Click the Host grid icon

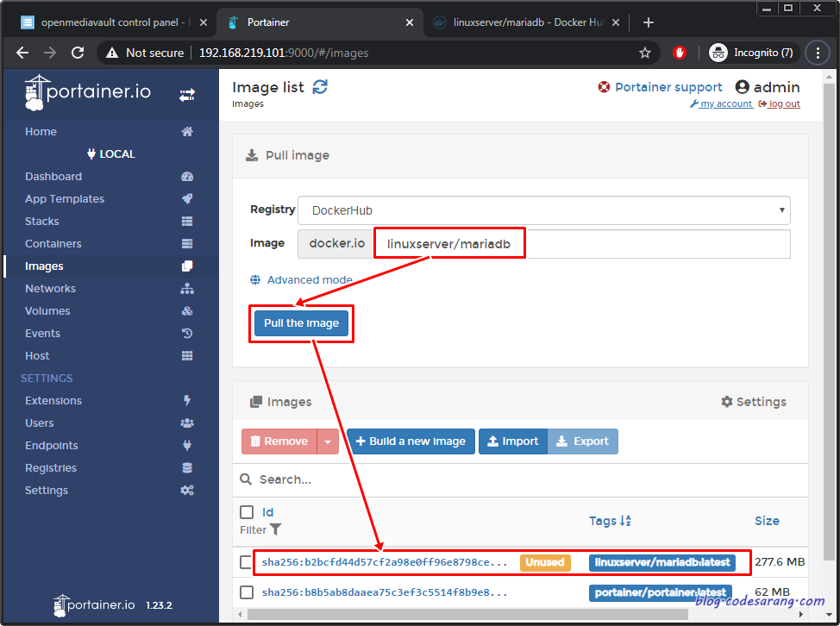click(x=187, y=355)
